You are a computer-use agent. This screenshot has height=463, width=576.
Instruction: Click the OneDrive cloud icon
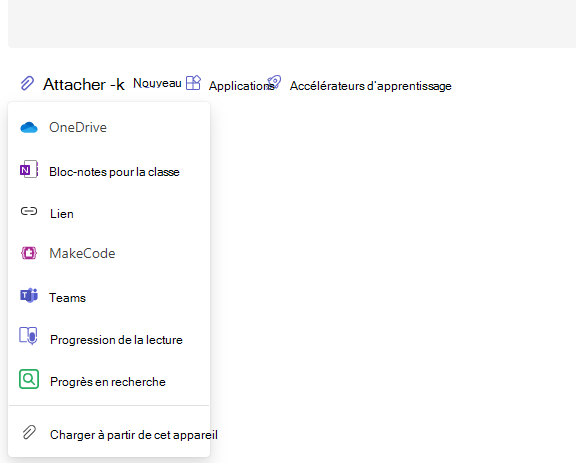click(29, 128)
